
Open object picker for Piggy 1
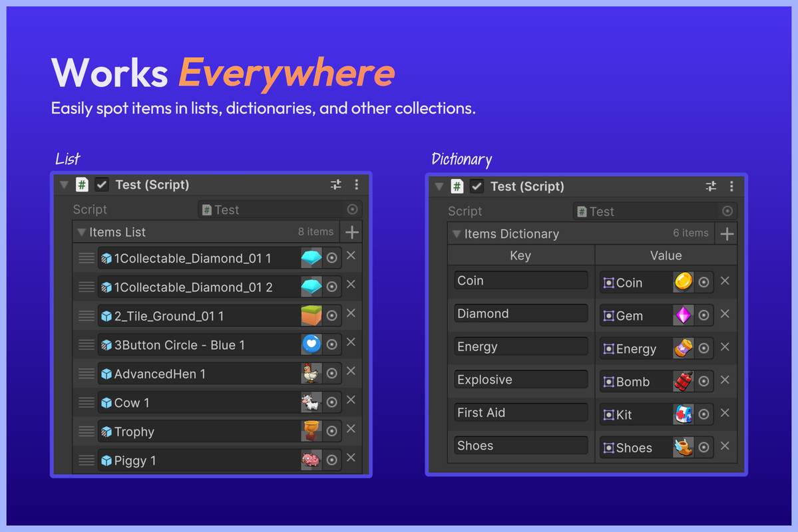click(x=332, y=460)
